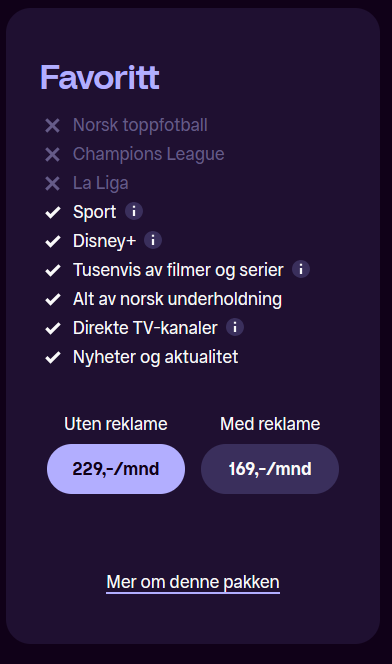Click the Uten reklame label
The width and height of the screenshot is (392, 664).
116,424
